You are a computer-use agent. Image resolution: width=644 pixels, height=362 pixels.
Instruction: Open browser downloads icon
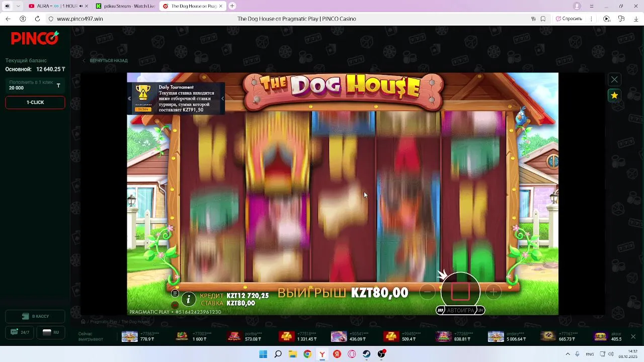pyautogui.click(x=636, y=19)
